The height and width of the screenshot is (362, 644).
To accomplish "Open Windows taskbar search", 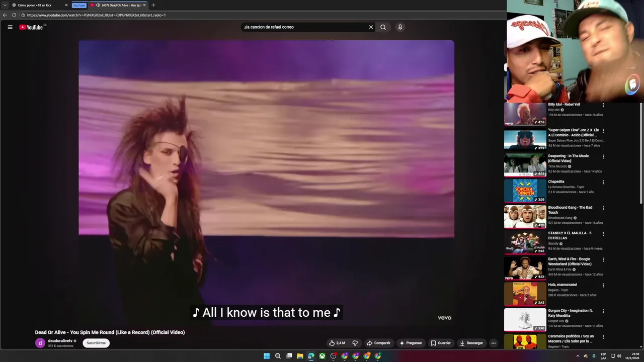I will (x=278, y=356).
